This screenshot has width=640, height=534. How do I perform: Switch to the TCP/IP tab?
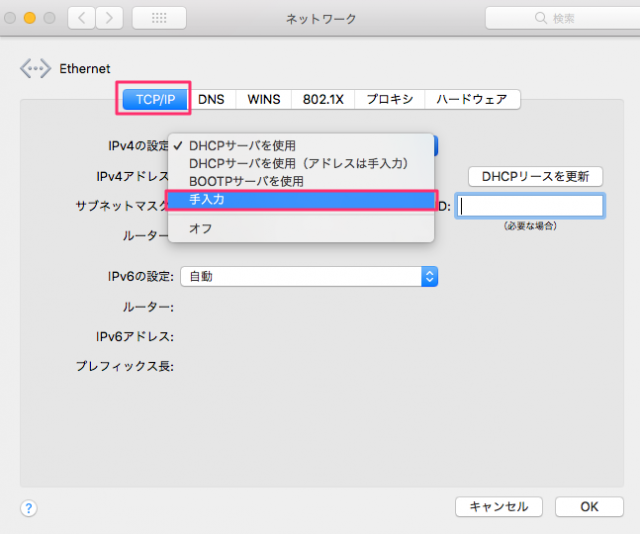click(x=156, y=99)
